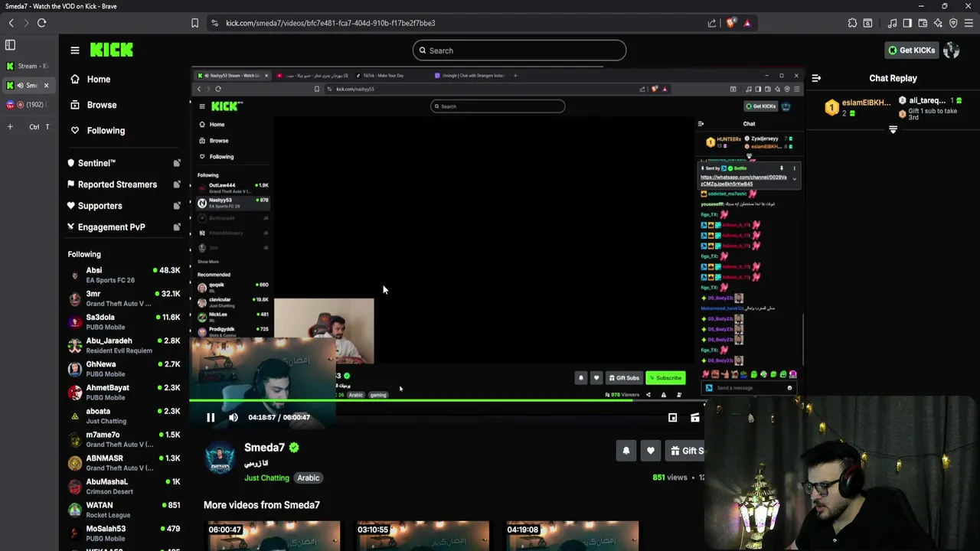Open ABNMASR channel entry
The image size is (980, 551).
[124, 463]
